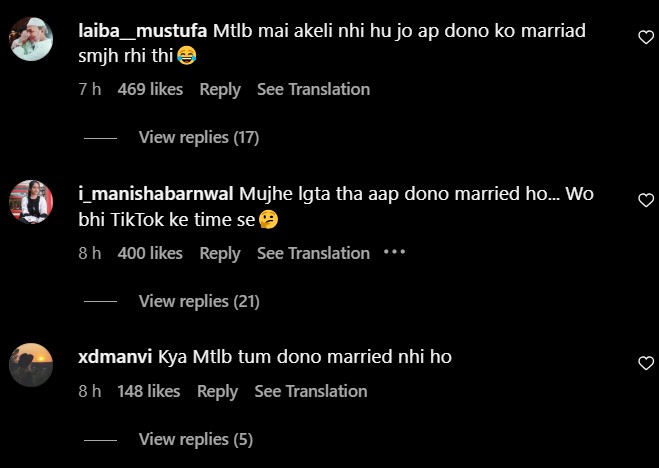
Task: Reply to i_manishabarnwal's comment
Action: click(x=220, y=253)
